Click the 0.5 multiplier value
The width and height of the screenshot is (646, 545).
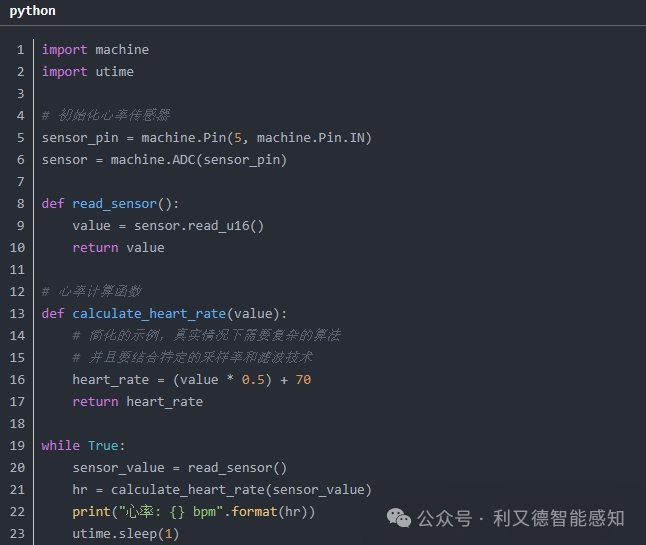point(253,379)
